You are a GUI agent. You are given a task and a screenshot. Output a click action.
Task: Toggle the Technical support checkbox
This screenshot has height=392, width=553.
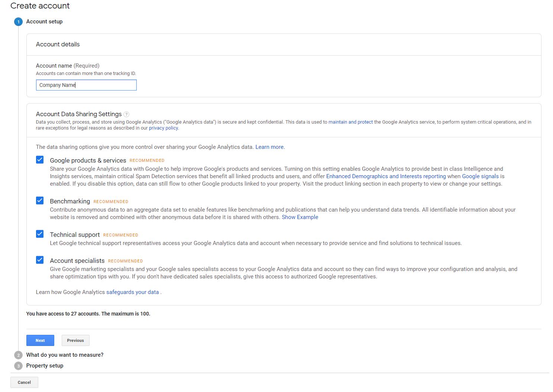tap(40, 234)
